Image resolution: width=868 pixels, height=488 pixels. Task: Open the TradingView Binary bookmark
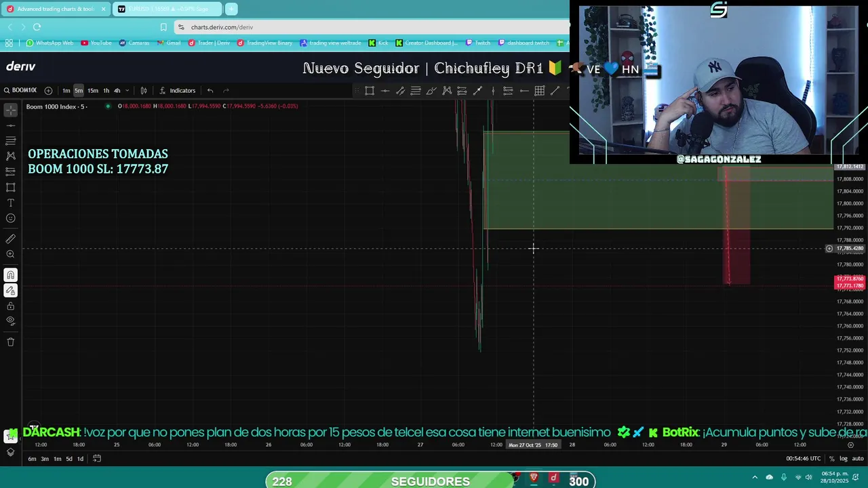pyautogui.click(x=264, y=43)
